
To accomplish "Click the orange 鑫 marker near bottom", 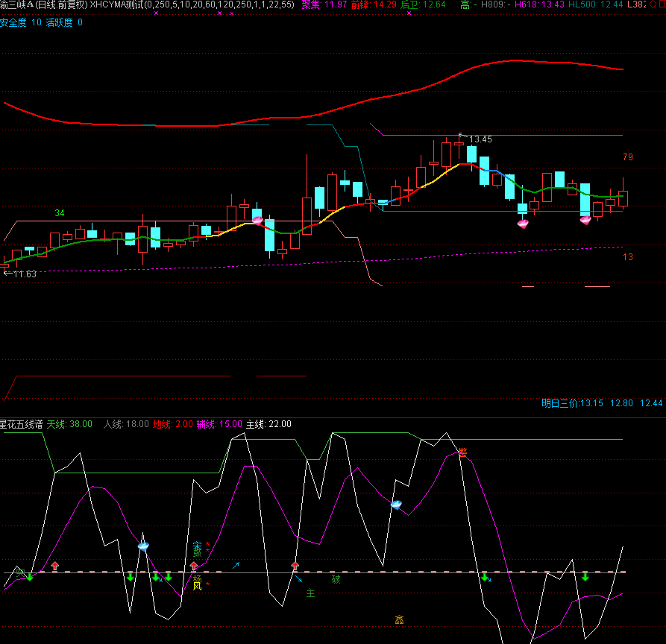I will [x=400, y=619].
